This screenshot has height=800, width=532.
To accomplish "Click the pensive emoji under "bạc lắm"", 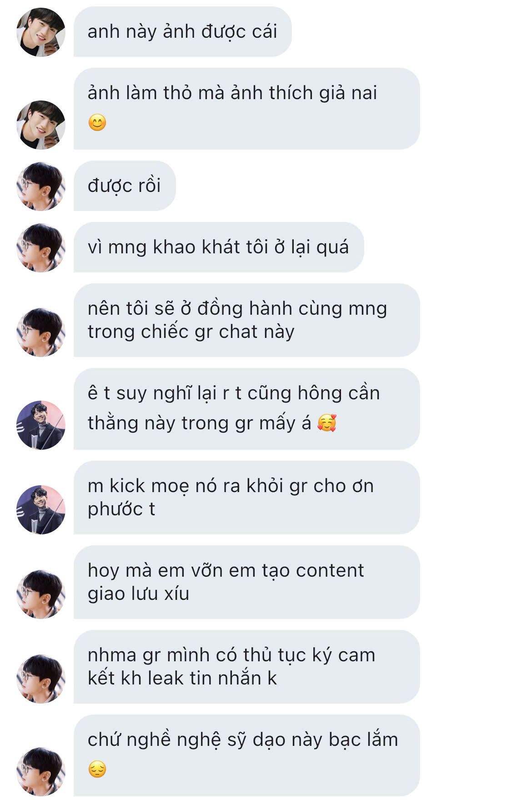I will [97, 770].
